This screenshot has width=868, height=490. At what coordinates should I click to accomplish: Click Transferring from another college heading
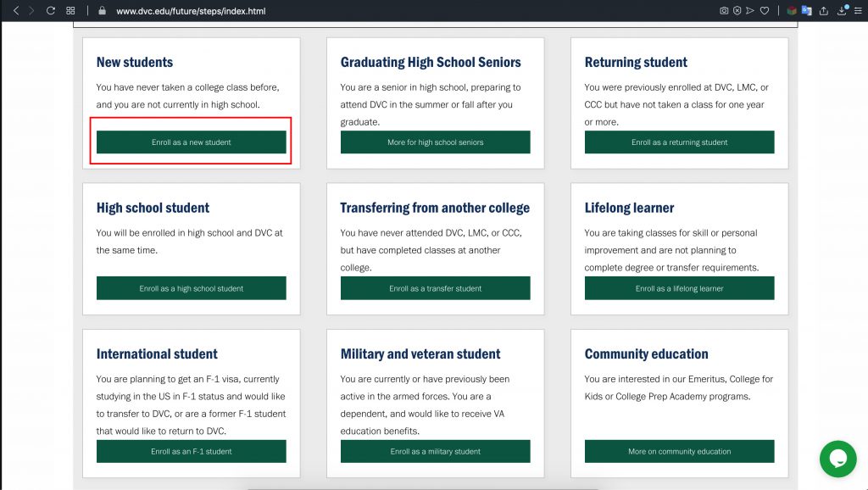pyautogui.click(x=435, y=208)
